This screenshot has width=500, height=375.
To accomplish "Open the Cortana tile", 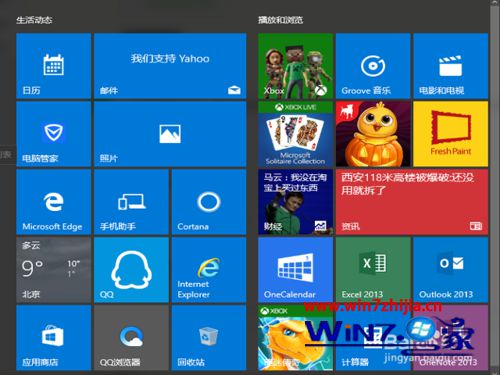I will pos(209,202).
